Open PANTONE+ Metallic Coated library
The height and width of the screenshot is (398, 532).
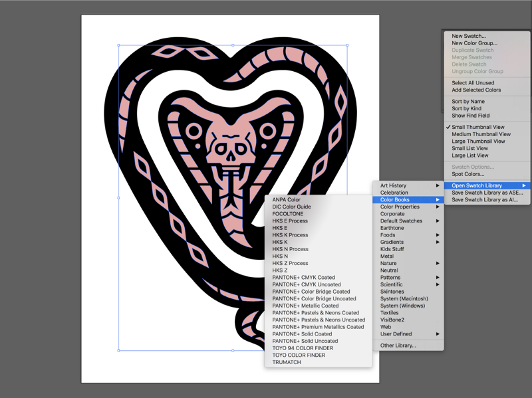(305, 306)
